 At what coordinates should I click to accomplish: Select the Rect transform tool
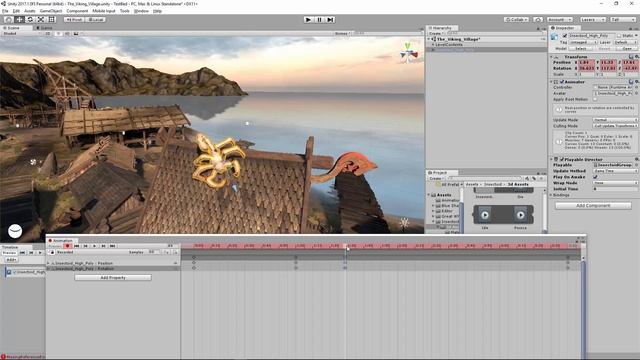click(x=52, y=19)
